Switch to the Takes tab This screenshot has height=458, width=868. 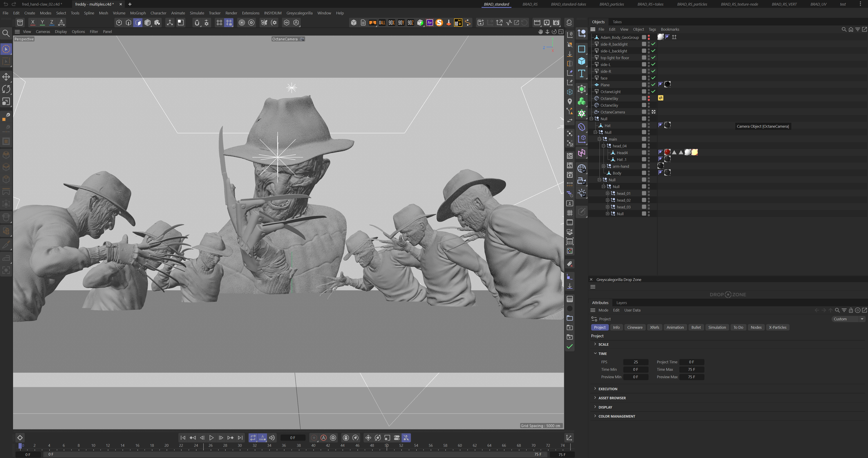click(x=617, y=22)
